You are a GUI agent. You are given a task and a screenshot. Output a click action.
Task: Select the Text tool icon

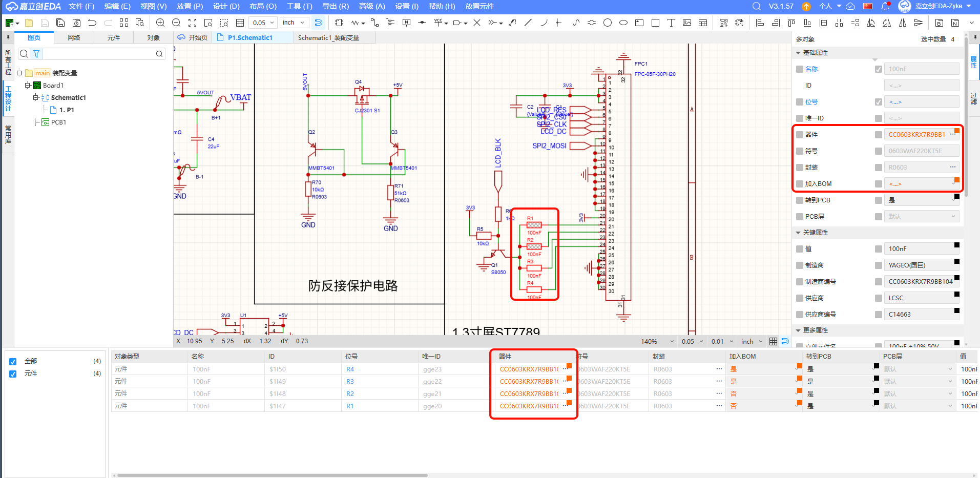click(671, 23)
